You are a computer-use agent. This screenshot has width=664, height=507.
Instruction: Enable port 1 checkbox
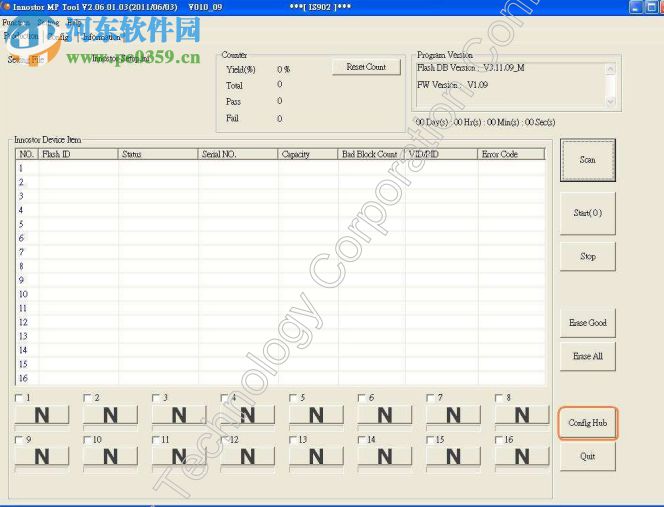(19, 398)
